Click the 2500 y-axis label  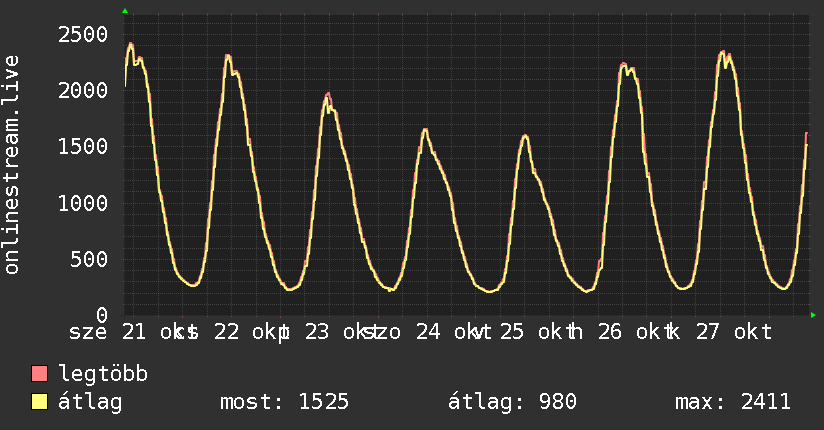point(83,35)
